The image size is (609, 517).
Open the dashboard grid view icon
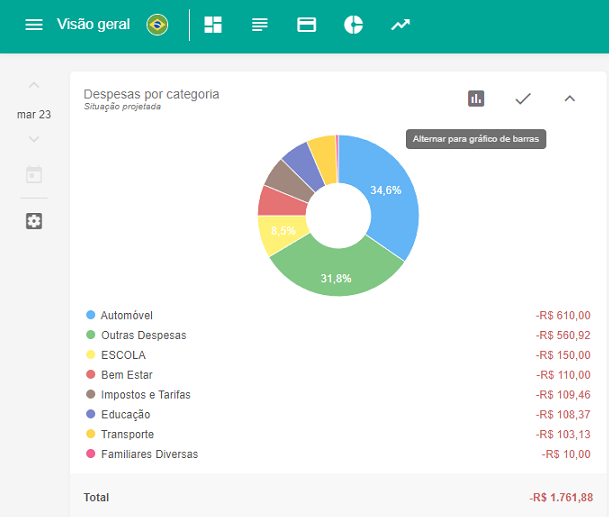coord(213,25)
